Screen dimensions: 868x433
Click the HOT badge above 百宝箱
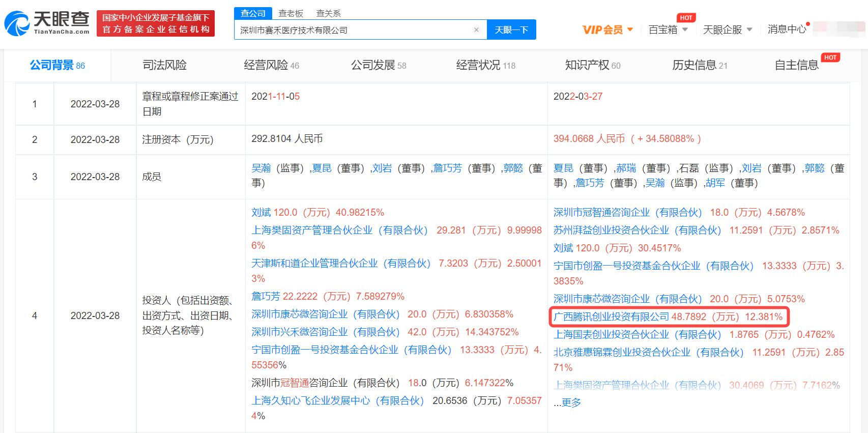(x=686, y=18)
